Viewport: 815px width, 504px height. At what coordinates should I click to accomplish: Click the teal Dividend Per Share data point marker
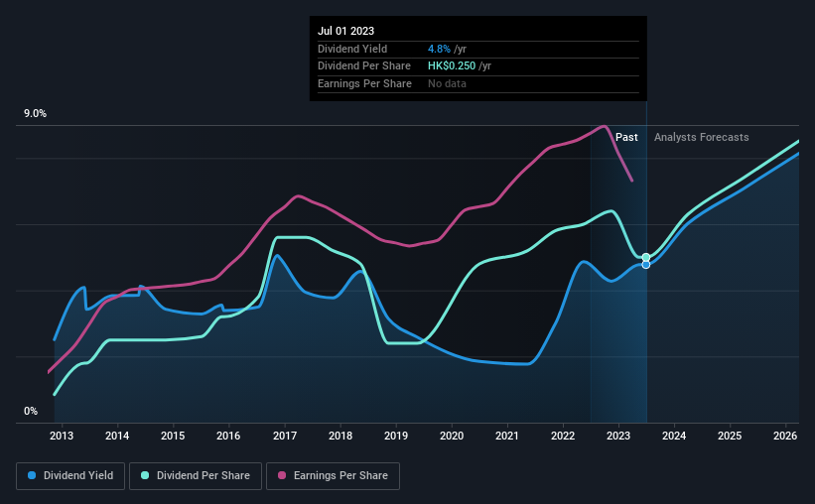[645, 258]
